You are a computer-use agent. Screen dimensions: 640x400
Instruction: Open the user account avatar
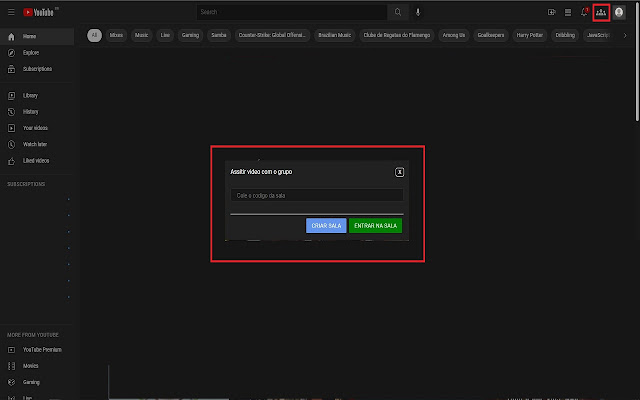click(619, 12)
